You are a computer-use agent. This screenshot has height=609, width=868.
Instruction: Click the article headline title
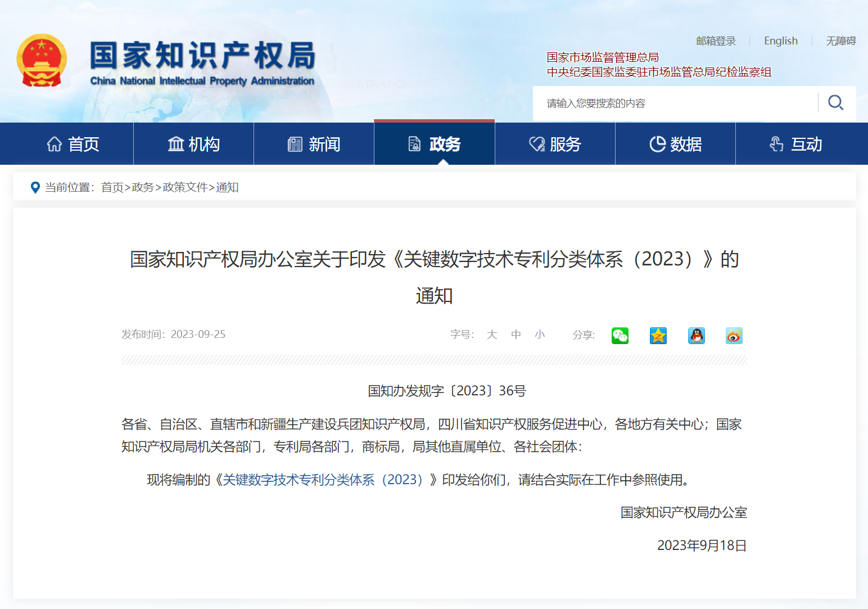tap(434, 277)
